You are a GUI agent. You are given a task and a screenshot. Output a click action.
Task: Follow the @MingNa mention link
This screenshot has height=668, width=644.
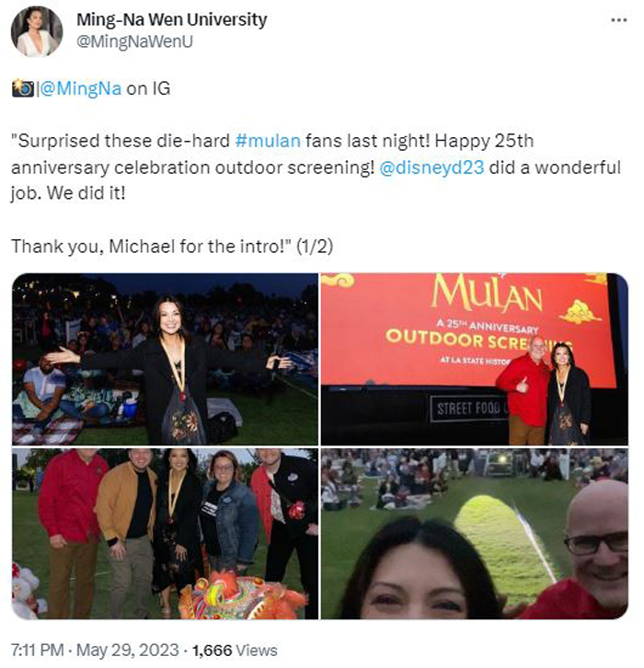click(x=81, y=88)
